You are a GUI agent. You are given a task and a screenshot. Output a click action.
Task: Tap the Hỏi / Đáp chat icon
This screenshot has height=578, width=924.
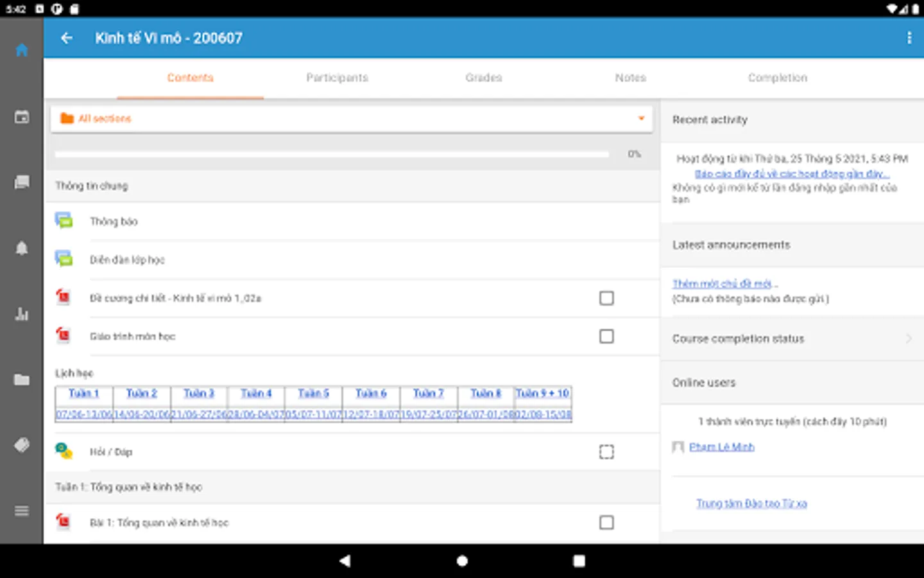pos(64,451)
